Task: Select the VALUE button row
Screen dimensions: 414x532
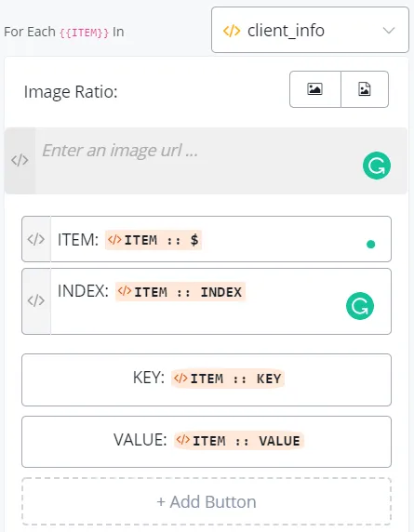Action: (207, 442)
